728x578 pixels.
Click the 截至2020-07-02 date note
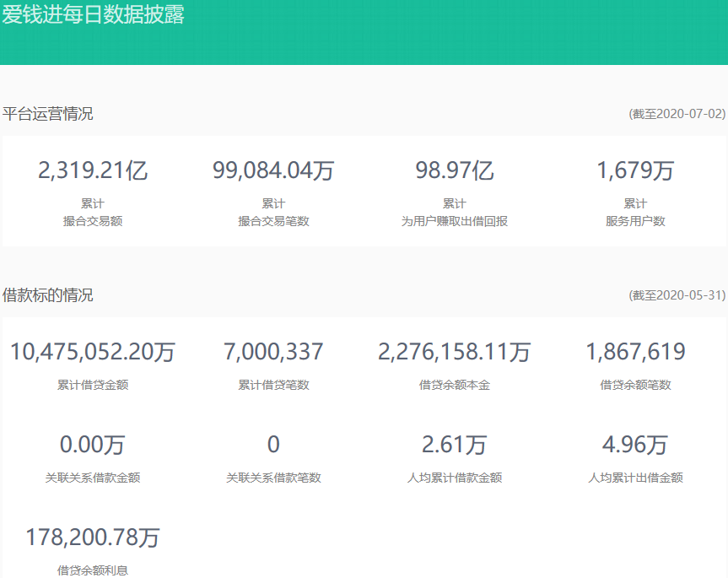(677, 114)
